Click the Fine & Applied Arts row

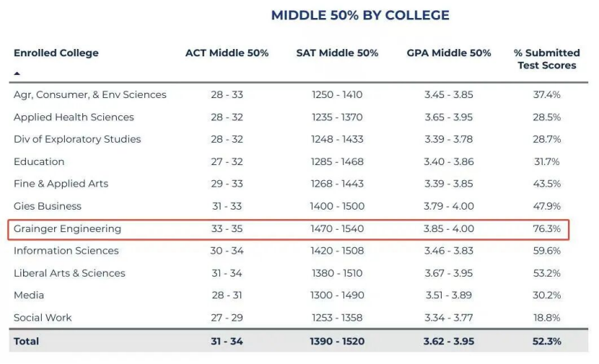pos(61,184)
